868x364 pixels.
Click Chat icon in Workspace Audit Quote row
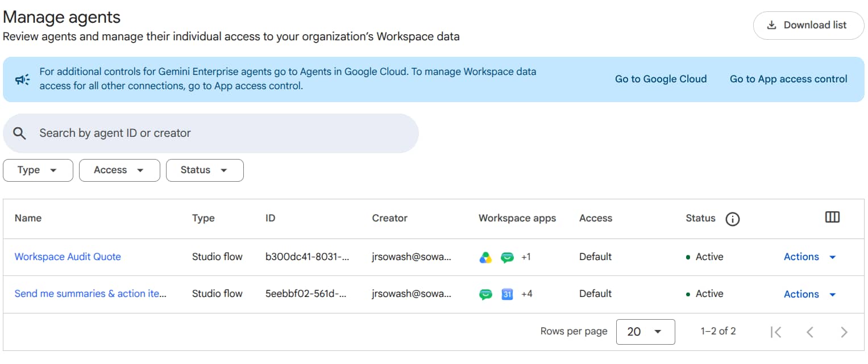pyautogui.click(x=507, y=257)
